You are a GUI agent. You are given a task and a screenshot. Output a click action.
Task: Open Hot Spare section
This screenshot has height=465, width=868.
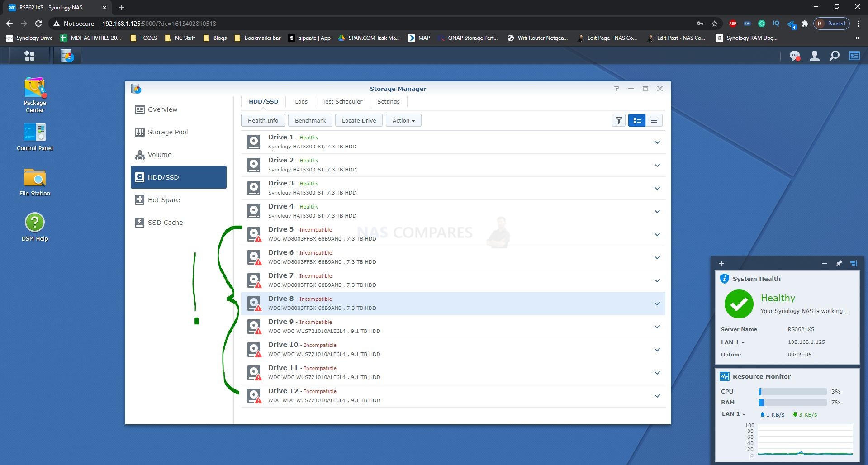click(179, 200)
